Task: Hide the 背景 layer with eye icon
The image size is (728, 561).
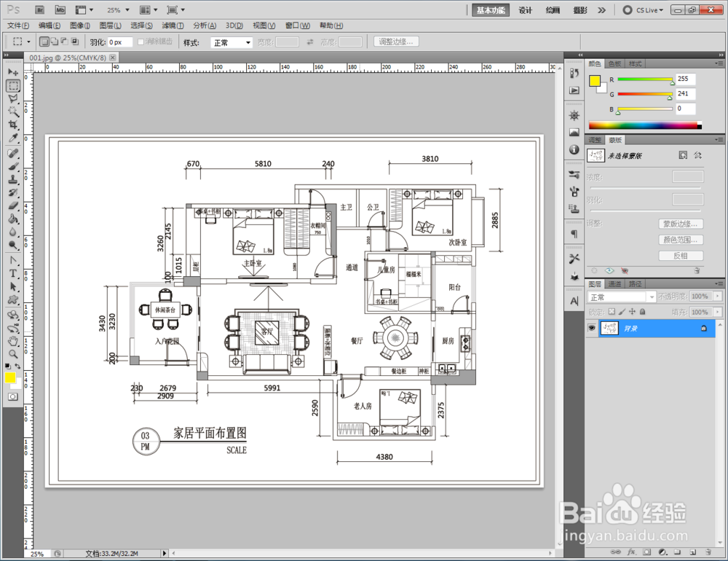Action: point(591,328)
